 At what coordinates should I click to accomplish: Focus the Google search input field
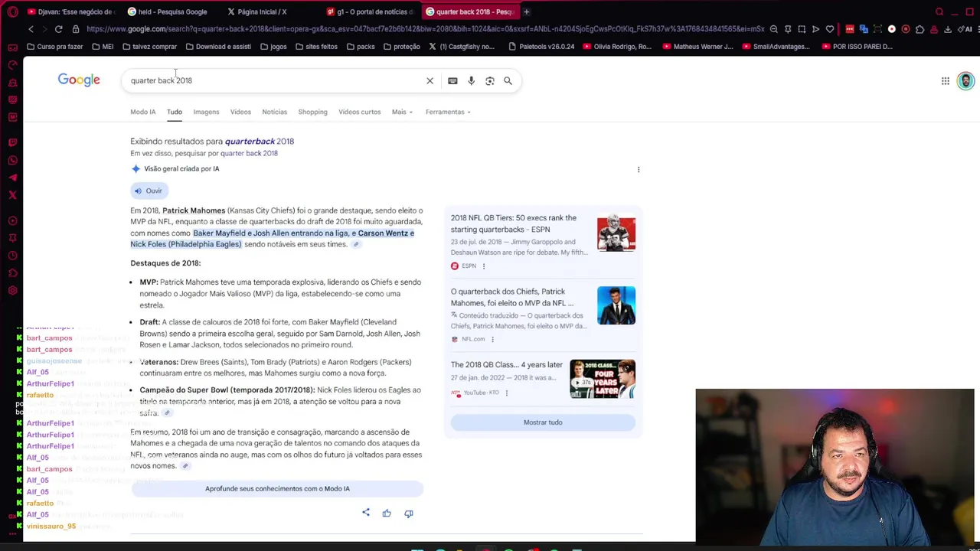click(276, 80)
